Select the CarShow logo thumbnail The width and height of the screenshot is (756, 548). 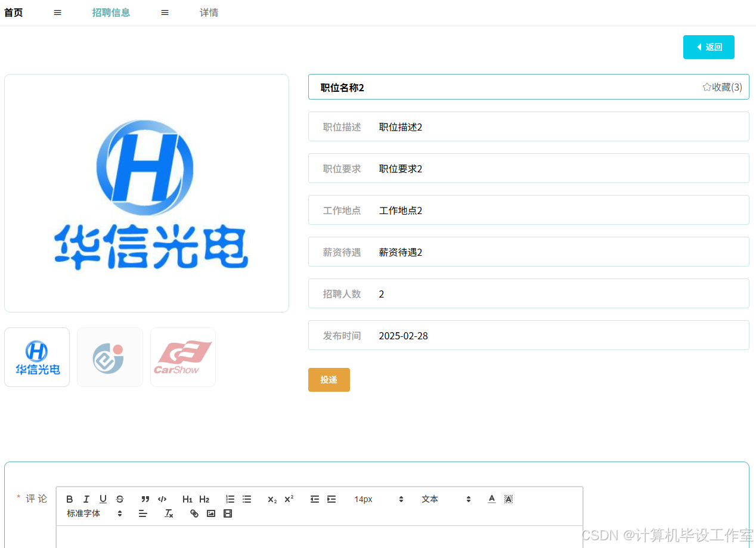point(183,357)
